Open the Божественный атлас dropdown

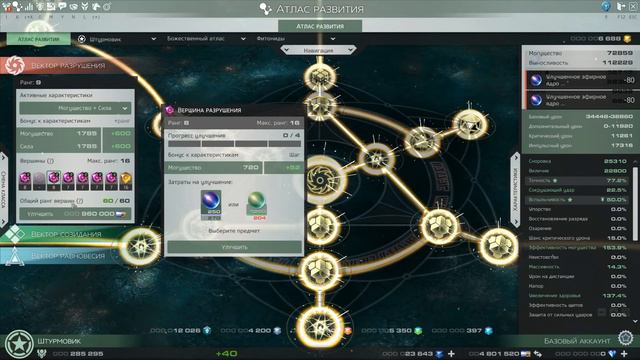click(206, 39)
